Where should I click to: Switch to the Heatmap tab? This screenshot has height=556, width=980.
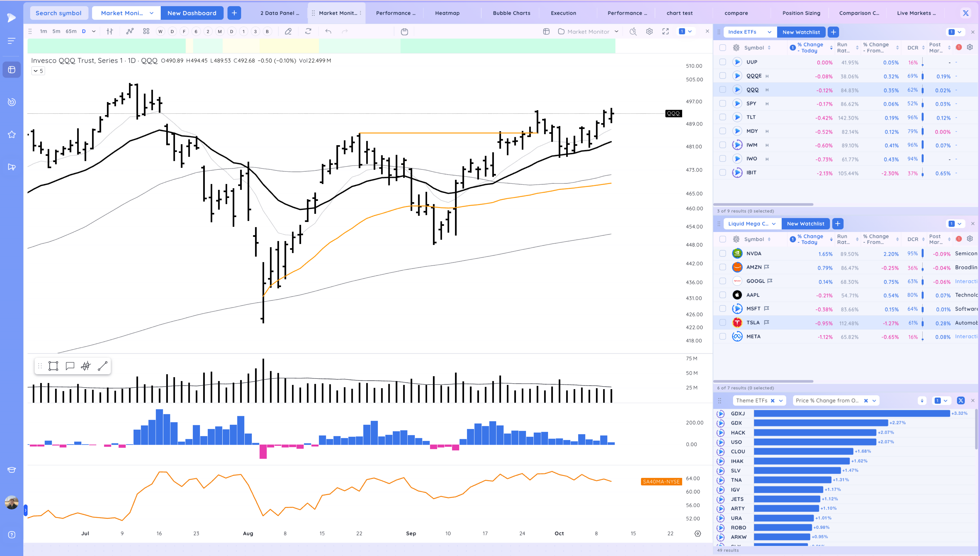coord(447,13)
